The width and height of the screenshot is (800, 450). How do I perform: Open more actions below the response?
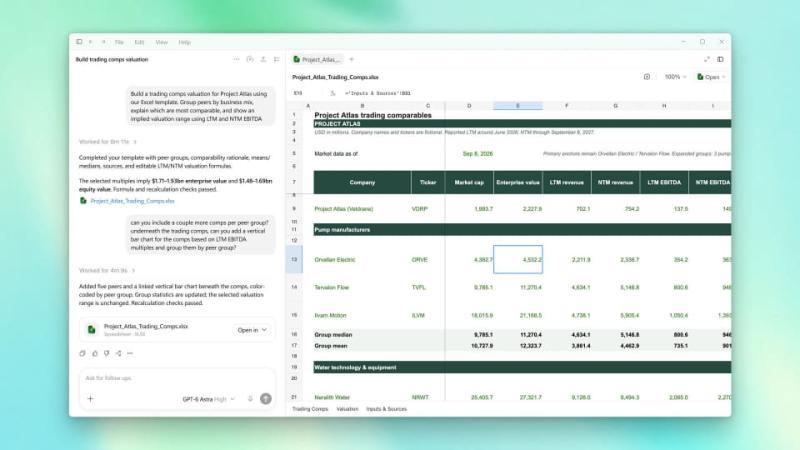click(x=130, y=353)
